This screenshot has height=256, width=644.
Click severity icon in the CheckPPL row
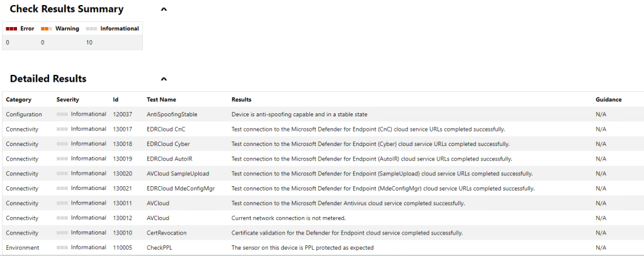click(x=62, y=248)
